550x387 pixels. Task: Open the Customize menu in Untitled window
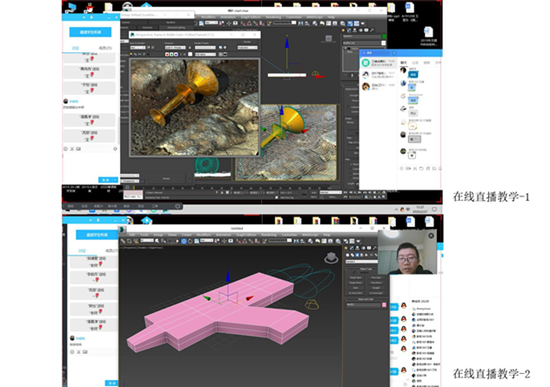(289, 235)
